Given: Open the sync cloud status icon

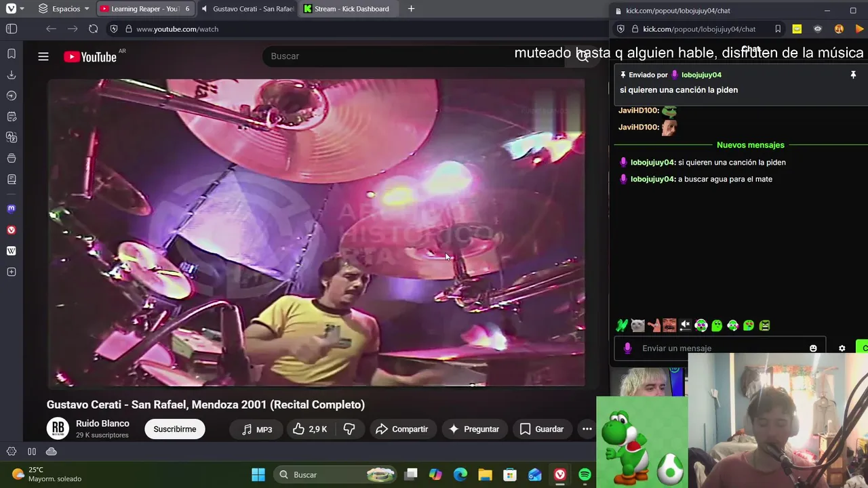Looking at the screenshot, I should [52, 451].
